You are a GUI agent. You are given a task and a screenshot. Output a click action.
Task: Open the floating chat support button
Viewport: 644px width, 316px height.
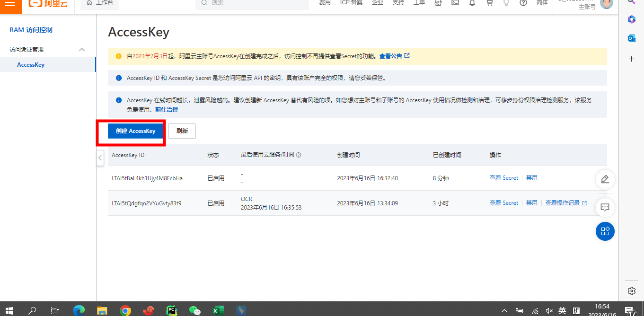605,207
